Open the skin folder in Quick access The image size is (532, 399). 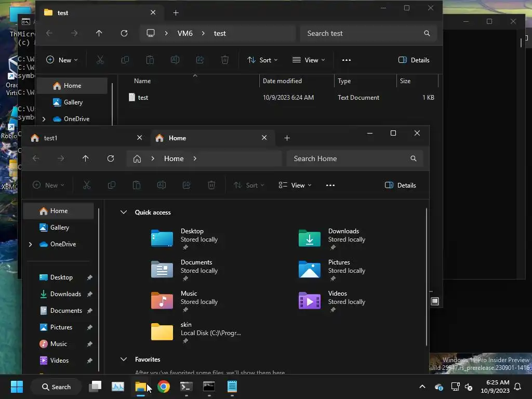click(x=196, y=332)
